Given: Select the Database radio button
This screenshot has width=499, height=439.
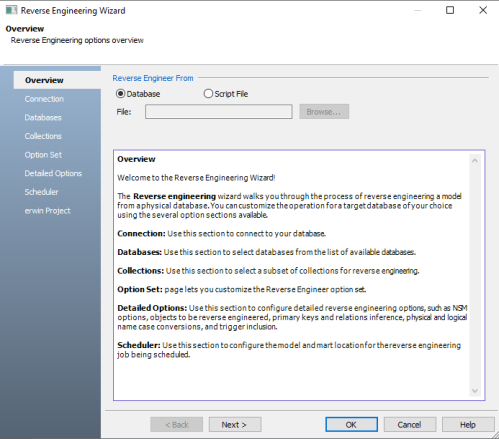Looking at the screenshot, I should tap(120, 94).
